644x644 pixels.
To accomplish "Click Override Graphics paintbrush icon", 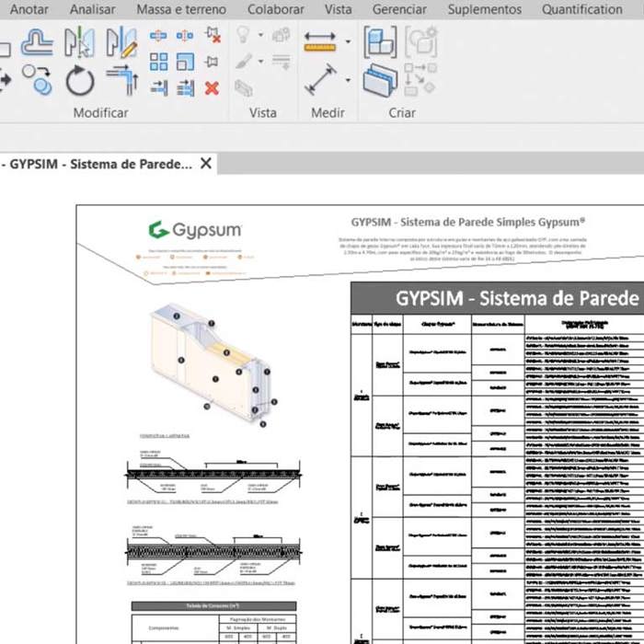I will 244,62.
